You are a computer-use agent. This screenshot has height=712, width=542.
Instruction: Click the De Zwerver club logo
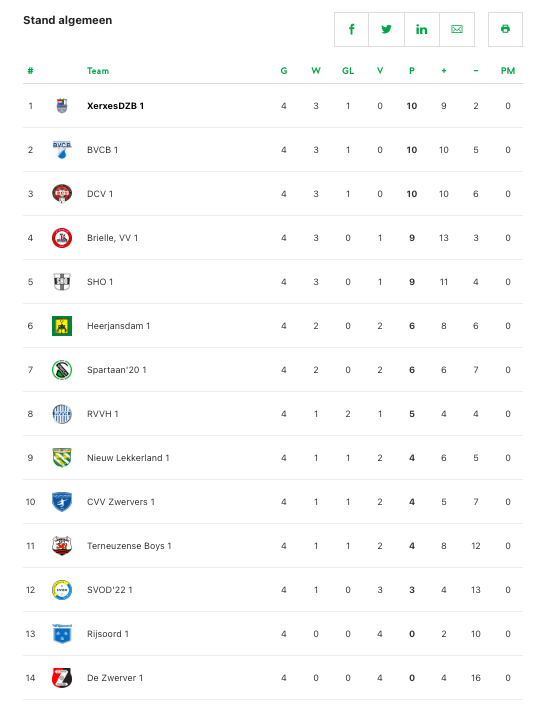62,678
